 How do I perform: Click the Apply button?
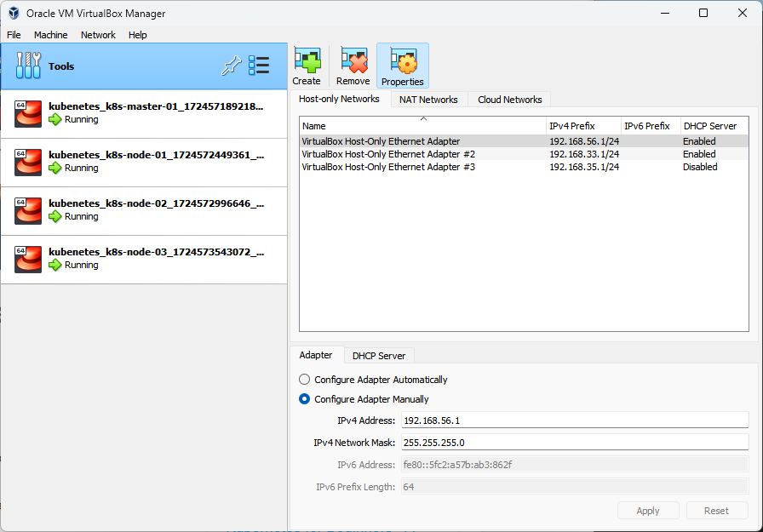click(648, 511)
